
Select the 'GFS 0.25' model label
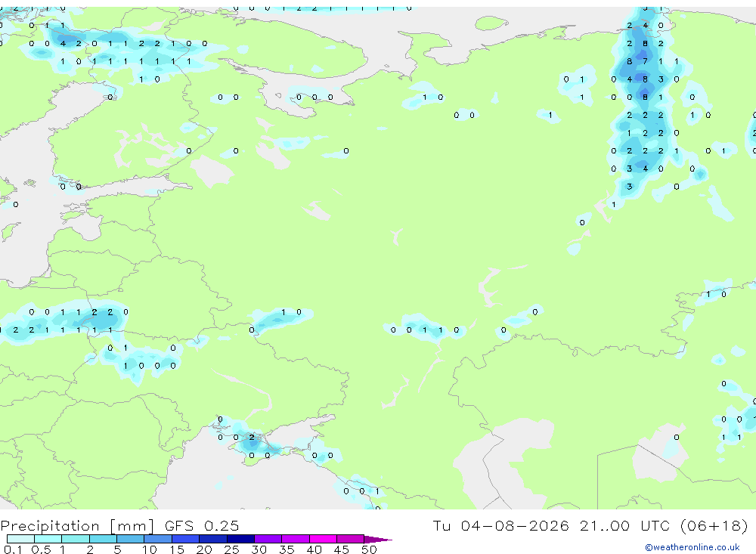[x=202, y=525]
